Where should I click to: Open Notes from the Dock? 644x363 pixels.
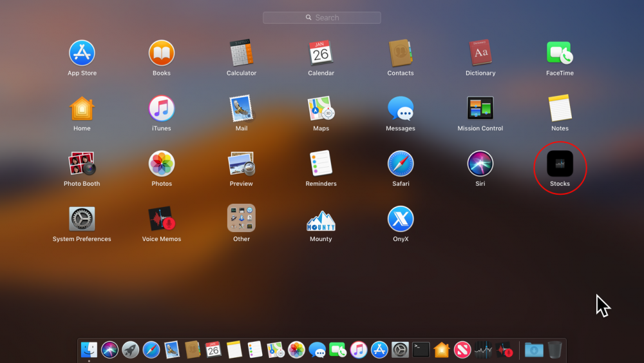pos(234,350)
